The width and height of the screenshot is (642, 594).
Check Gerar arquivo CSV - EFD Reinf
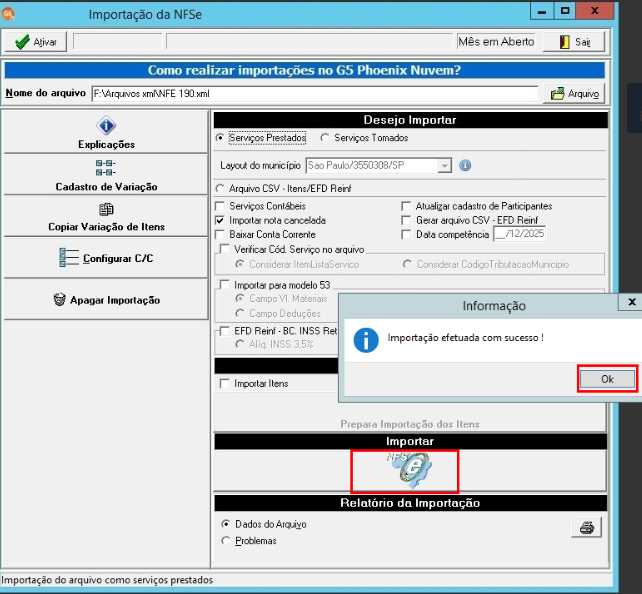click(406, 220)
